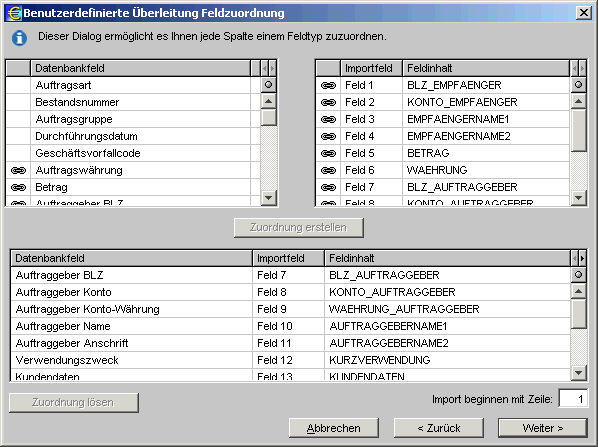Select the Geschäftsvorfallcode row
The height and width of the screenshot is (447, 598).
pyautogui.click(x=133, y=153)
